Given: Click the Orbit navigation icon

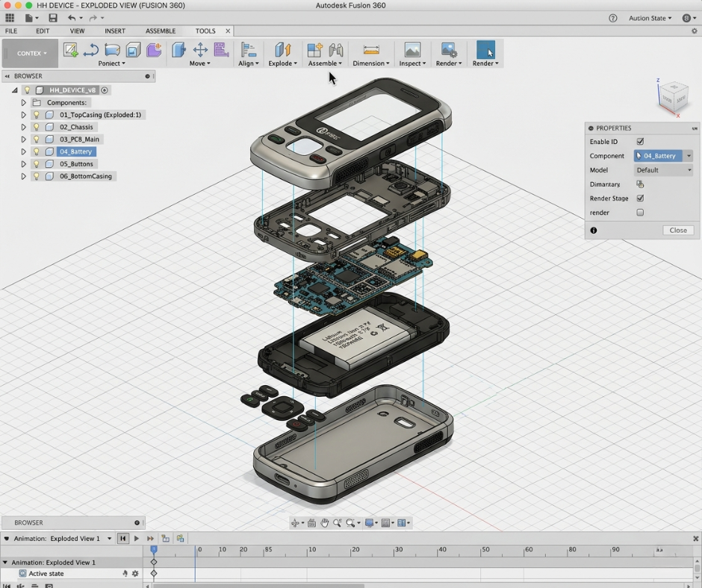Looking at the screenshot, I should tap(295, 522).
